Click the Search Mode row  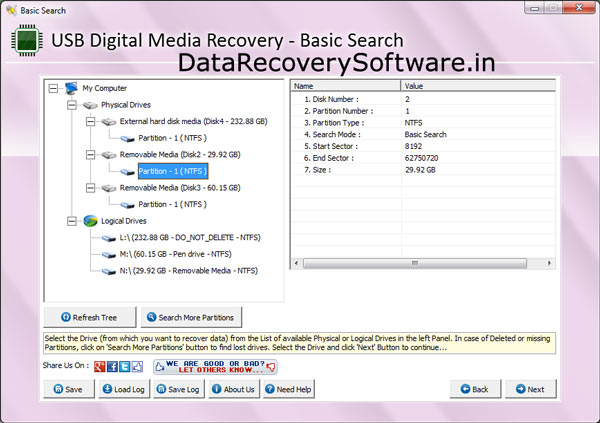pyautogui.click(x=423, y=134)
